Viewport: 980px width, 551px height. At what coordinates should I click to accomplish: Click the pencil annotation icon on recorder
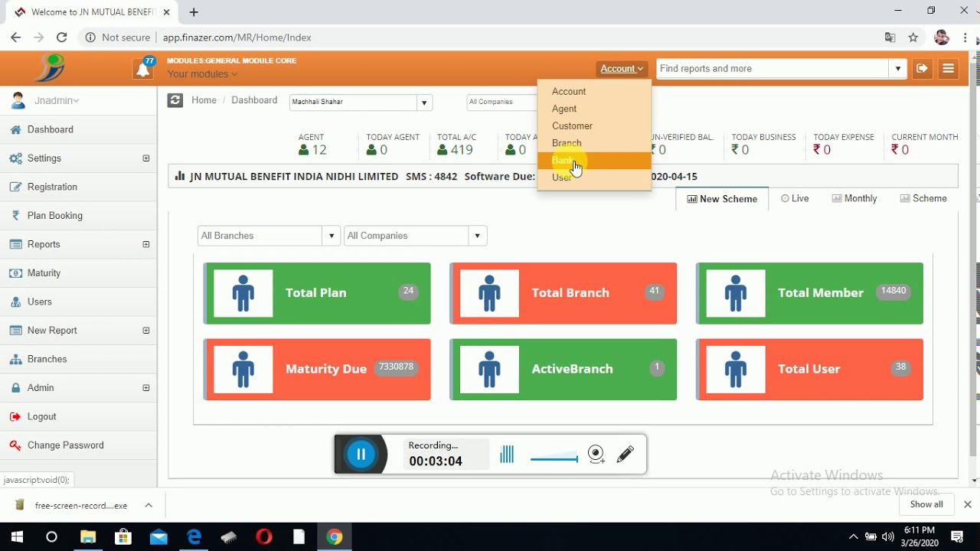(625, 455)
